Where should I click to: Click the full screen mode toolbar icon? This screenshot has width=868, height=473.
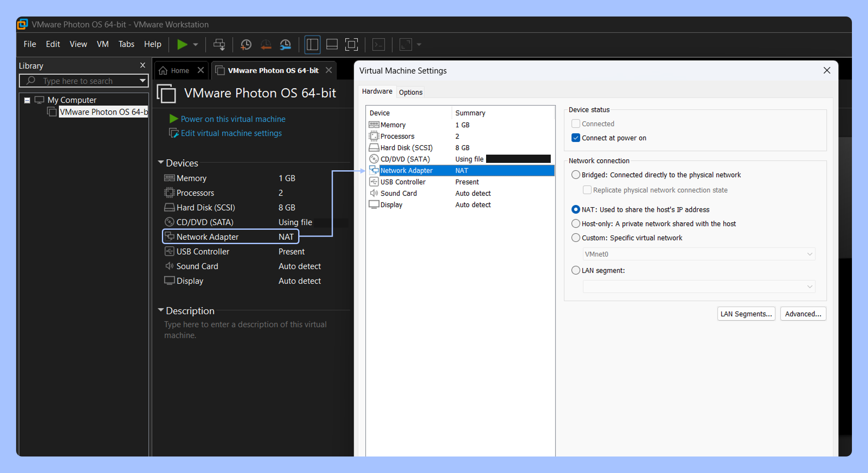[x=352, y=44]
